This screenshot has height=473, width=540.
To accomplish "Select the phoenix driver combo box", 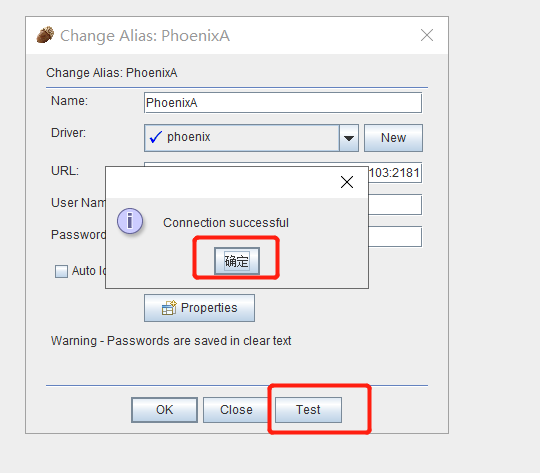I will [x=251, y=138].
